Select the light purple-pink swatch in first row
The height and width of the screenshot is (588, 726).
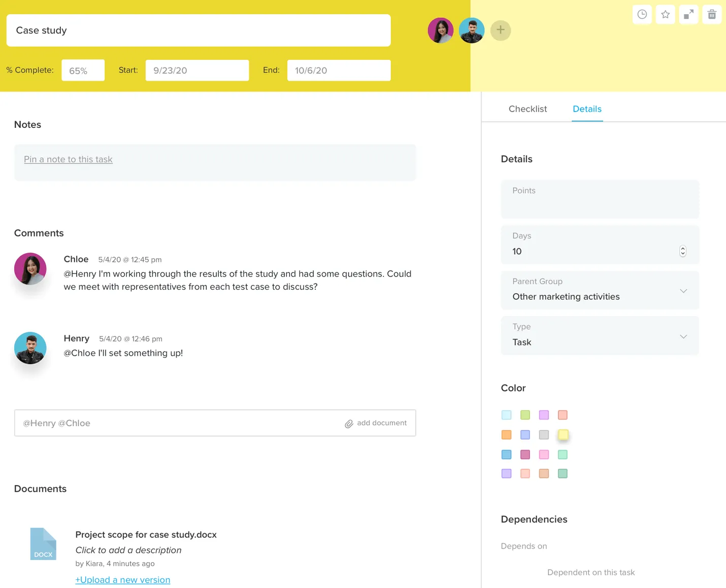point(544,415)
